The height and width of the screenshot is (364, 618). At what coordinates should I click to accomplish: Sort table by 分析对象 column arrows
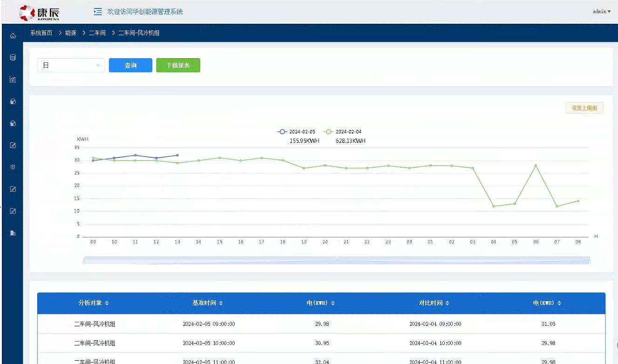[107, 303]
